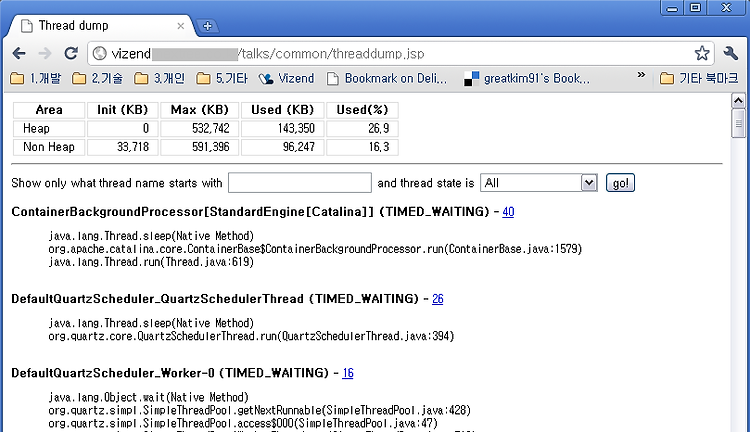
Task: Open thread link 16
Action: [348, 373]
